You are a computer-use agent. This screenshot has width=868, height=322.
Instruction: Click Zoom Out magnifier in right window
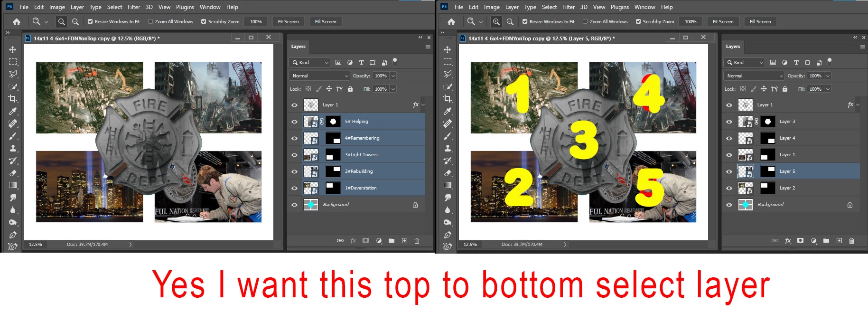[x=510, y=21]
